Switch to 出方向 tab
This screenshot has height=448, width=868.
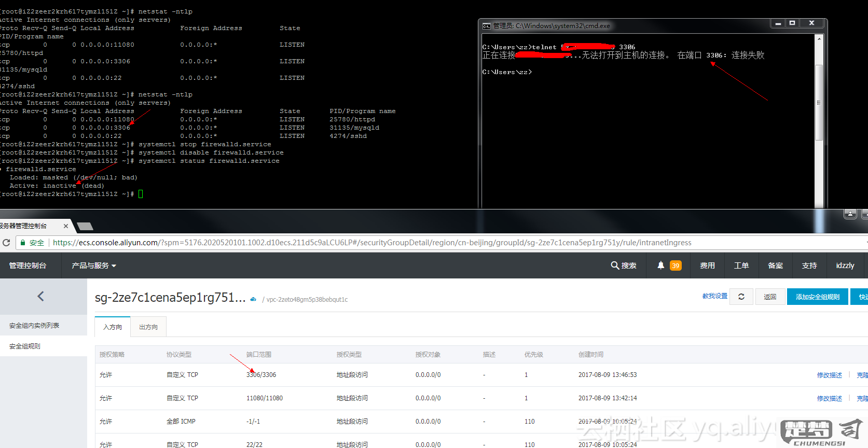[148, 327]
